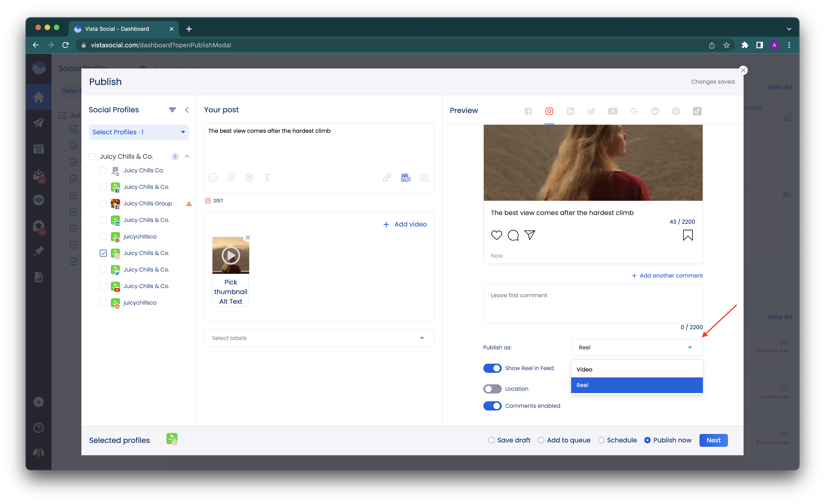Image resolution: width=825 pixels, height=504 pixels.
Task: Click the @ mention icon
Action: (249, 178)
